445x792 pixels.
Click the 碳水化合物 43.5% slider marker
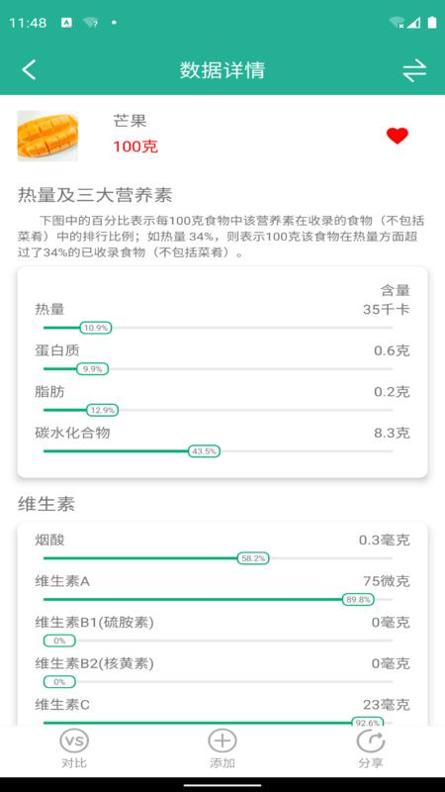pos(204,451)
